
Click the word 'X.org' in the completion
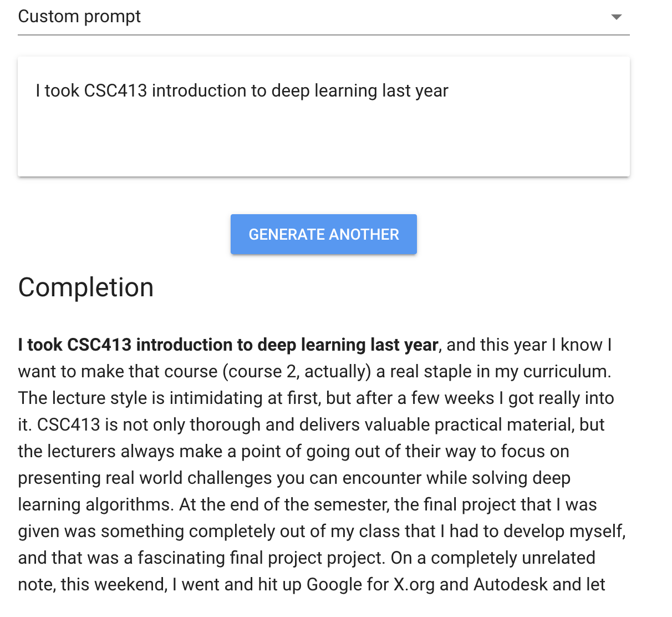414,584
